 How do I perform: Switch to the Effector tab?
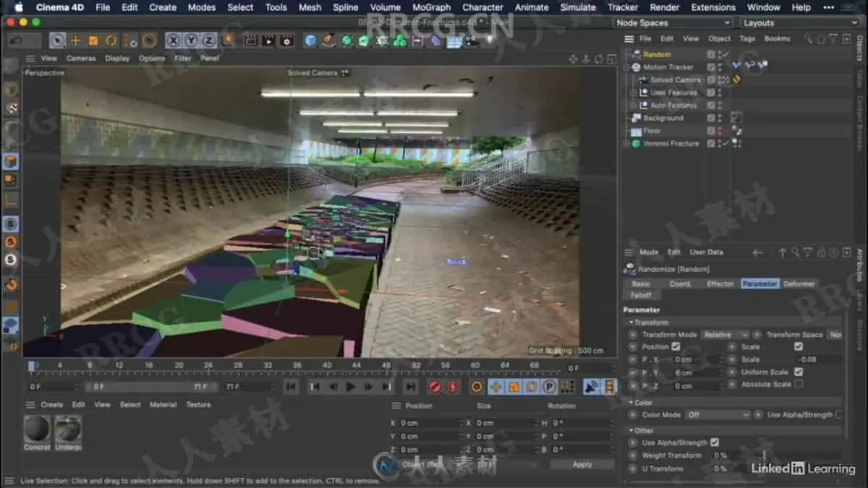[720, 284]
